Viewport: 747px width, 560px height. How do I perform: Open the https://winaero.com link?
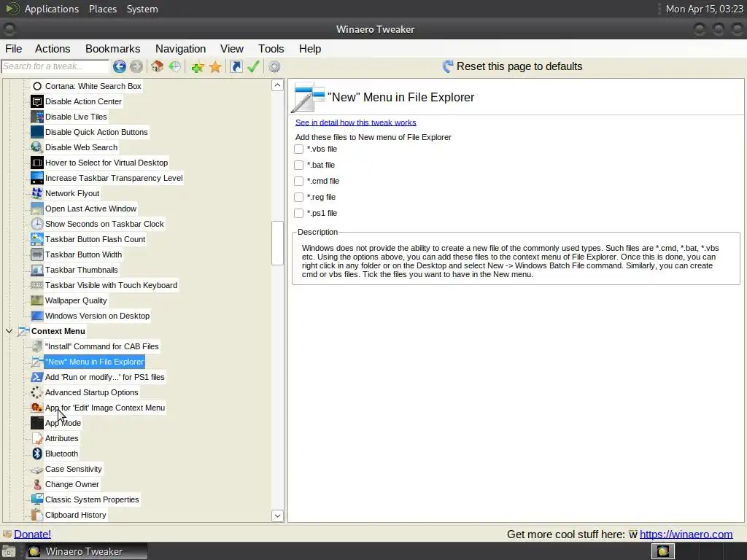coord(686,534)
